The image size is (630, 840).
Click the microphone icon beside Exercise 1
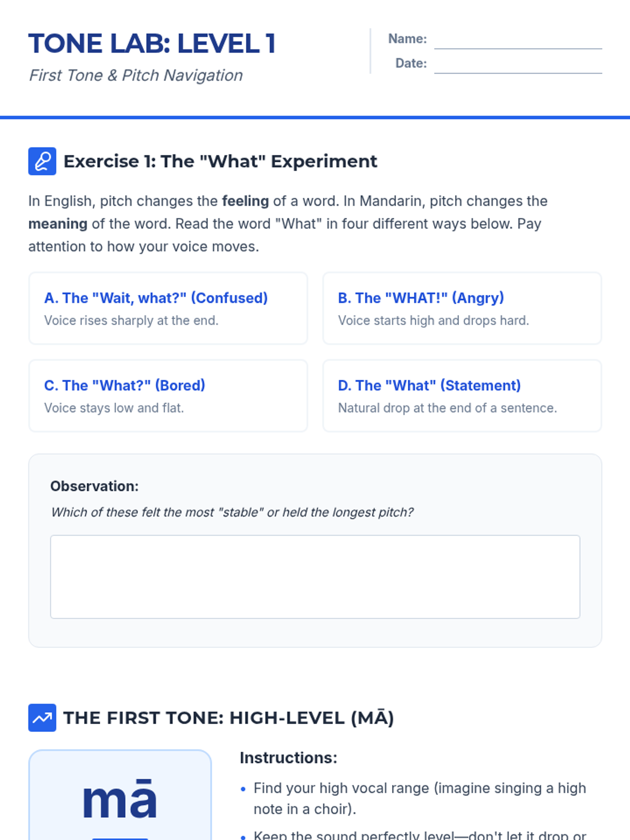[42, 161]
